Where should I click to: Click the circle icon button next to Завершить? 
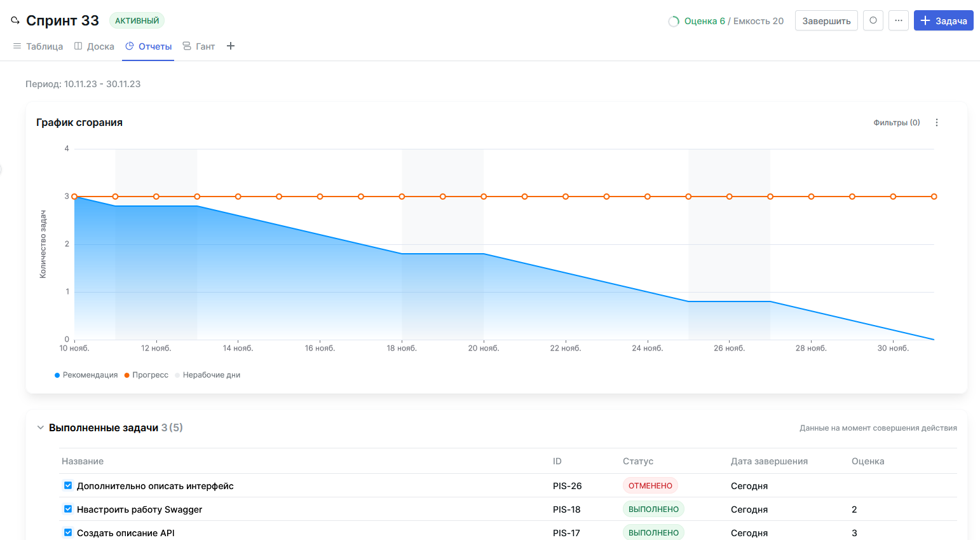click(x=873, y=21)
